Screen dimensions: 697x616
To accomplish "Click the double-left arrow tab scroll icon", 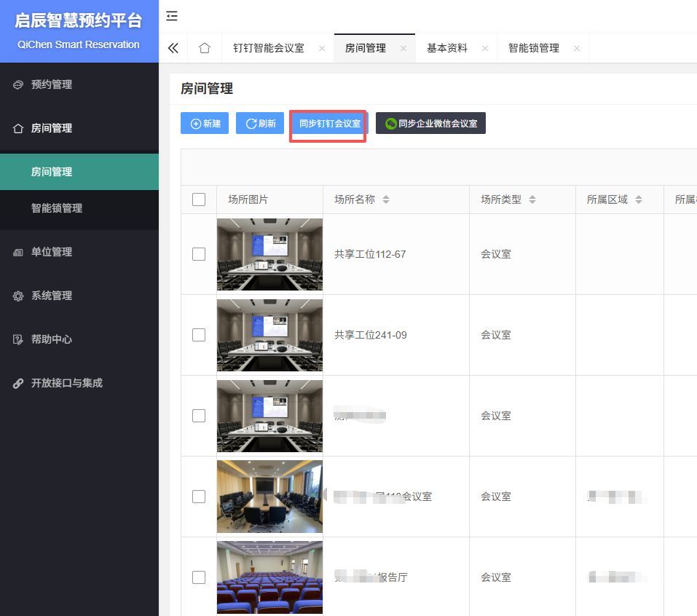I will [173, 48].
